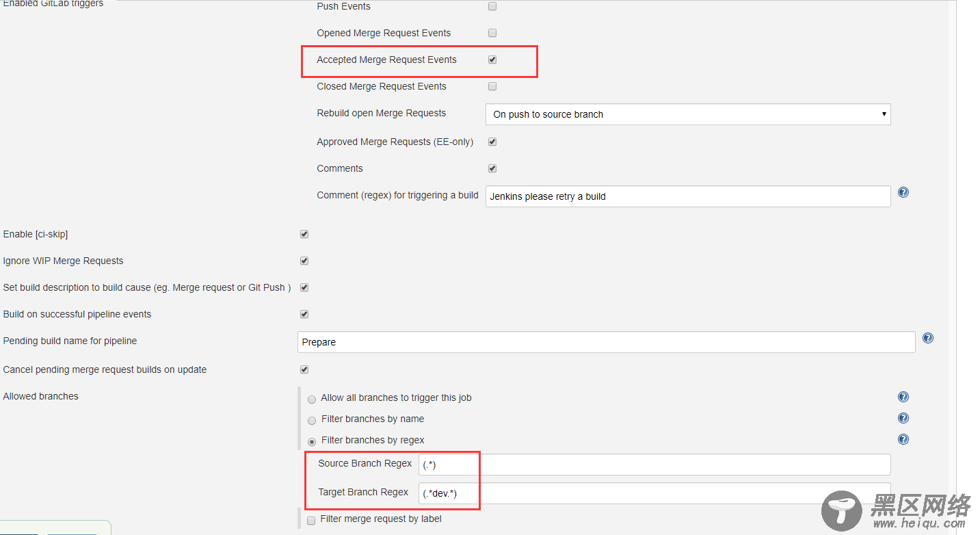Select the 'Allowed branches' label text
Image resolution: width=980 pixels, height=535 pixels.
(41, 396)
